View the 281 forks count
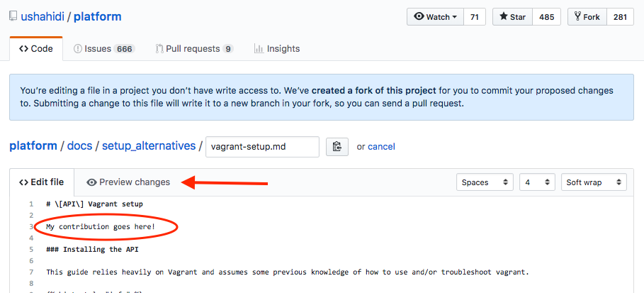644x293 pixels. [620, 17]
